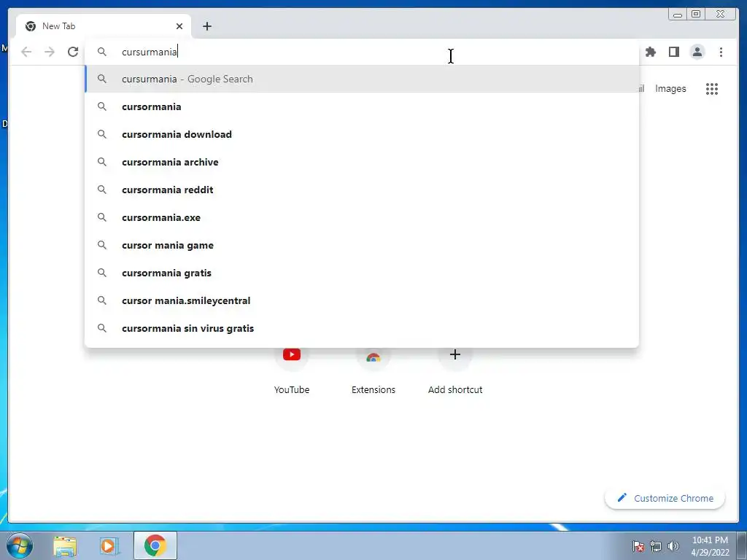The height and width of the screenshot is (560, 747).
Task: Select the 'cursor mania game' suggestion
Action: pos(362,245)
